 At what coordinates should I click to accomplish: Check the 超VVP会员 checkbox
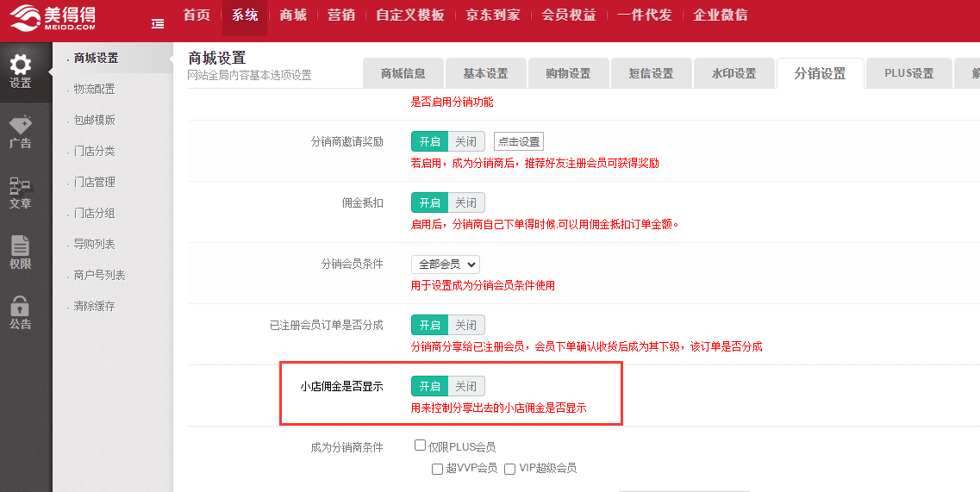[438, 469]
